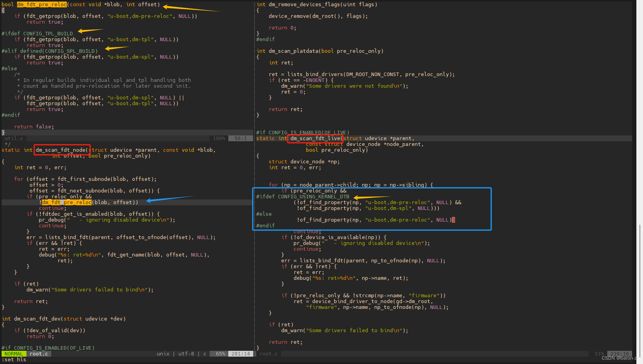643x364 pixels.
Task: Click debug line with fdt_get_name(blob, offset, NULL)
Action: [124, 255]
